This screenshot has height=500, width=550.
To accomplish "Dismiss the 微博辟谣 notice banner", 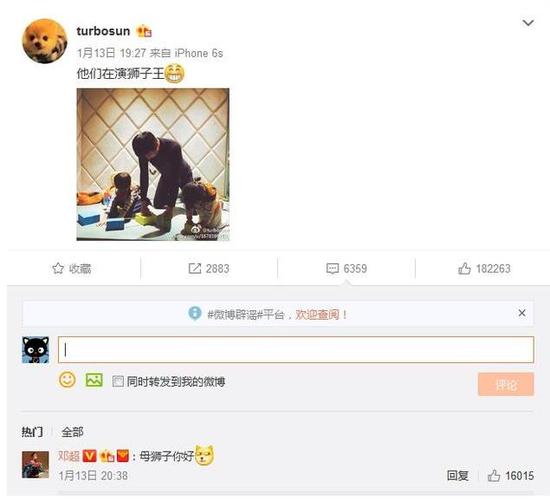I will [522, 313].
